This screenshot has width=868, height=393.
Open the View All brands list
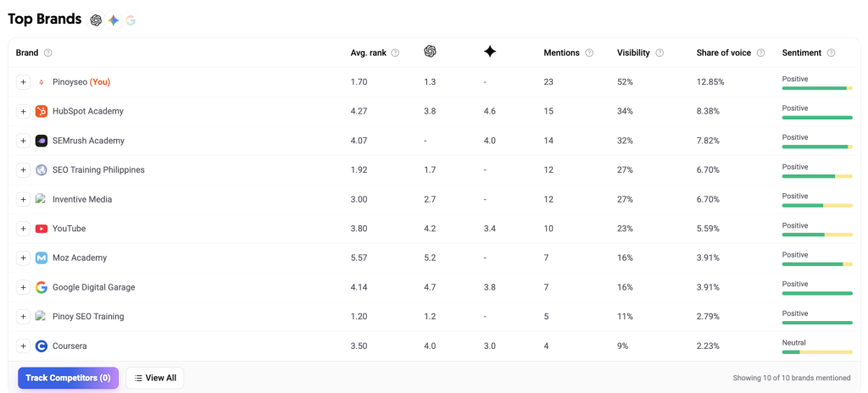click(155, 378)
